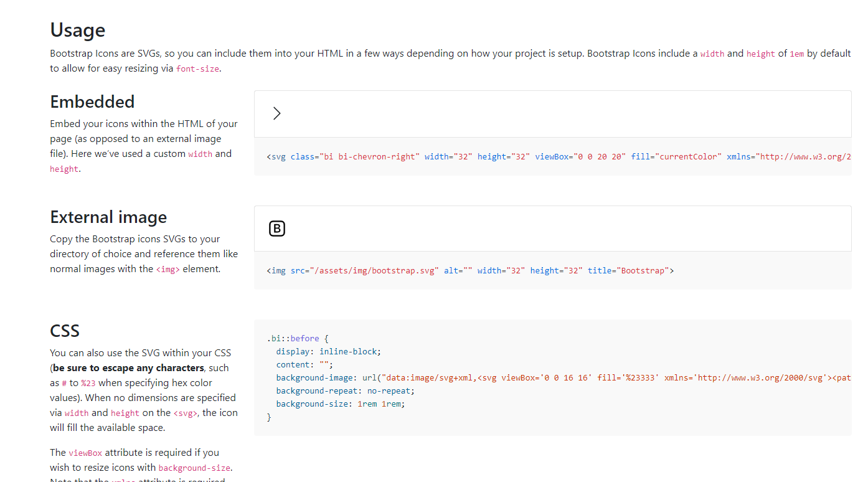This screenshot has width=868, height=482.
Task: Click the 1em inline code snippet
Action: tap(796, 54)
